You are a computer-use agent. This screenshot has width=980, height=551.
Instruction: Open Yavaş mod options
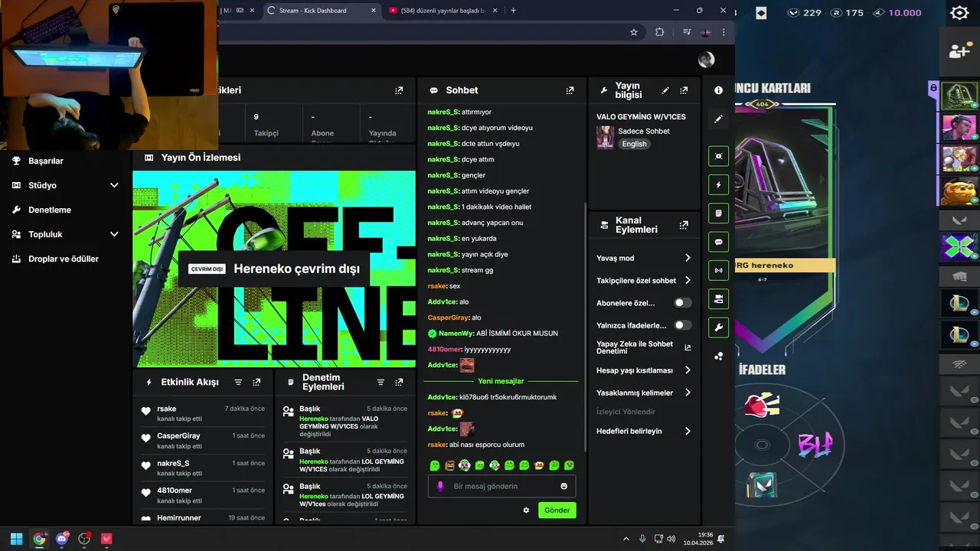pos(644,258)
